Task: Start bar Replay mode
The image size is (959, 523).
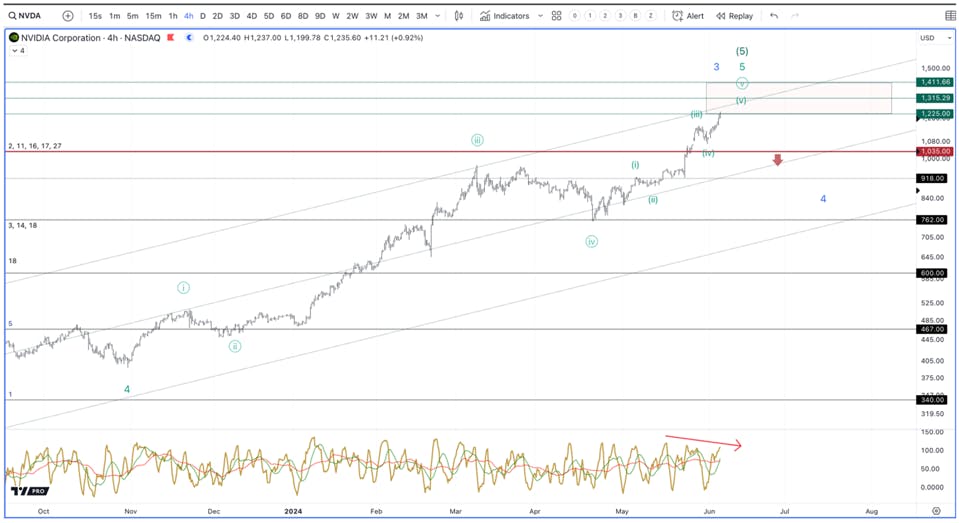Action: pos(735,16)
